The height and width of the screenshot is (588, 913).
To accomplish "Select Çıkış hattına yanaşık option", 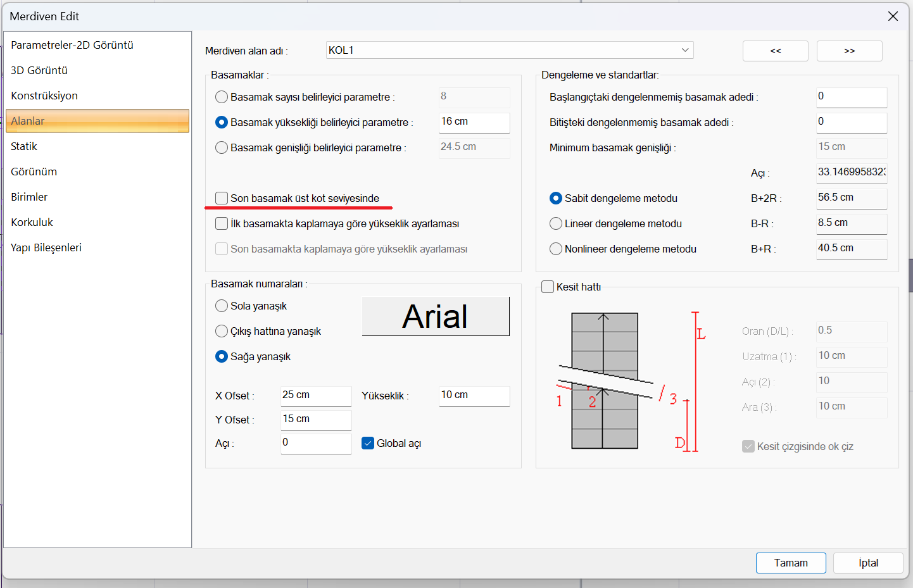I will (x=222, y=331).
